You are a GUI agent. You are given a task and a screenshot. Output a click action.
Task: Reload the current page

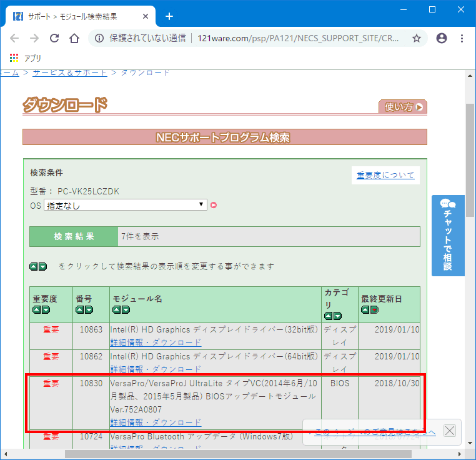click(54, 38)
